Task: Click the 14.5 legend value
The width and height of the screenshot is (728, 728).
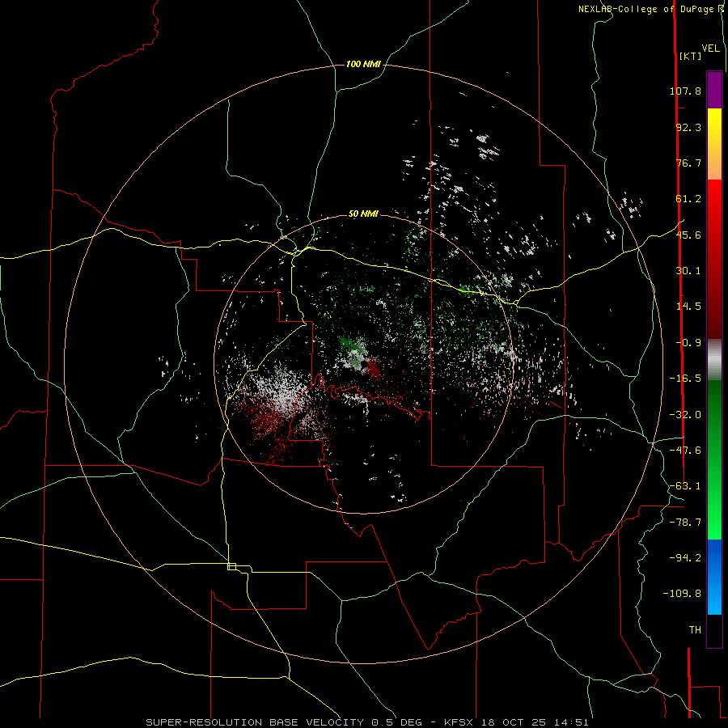Action: tap(688, 307)
